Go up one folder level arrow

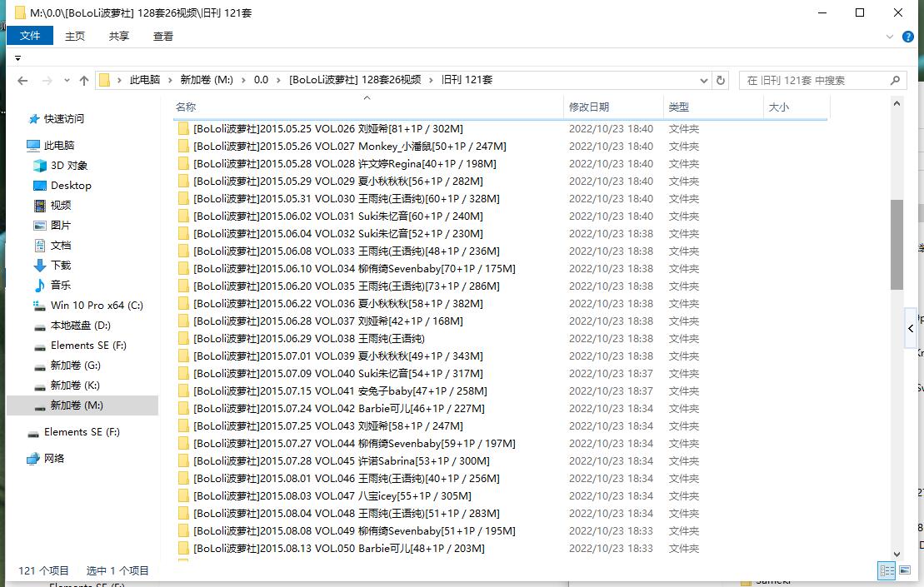pos(83,81)
